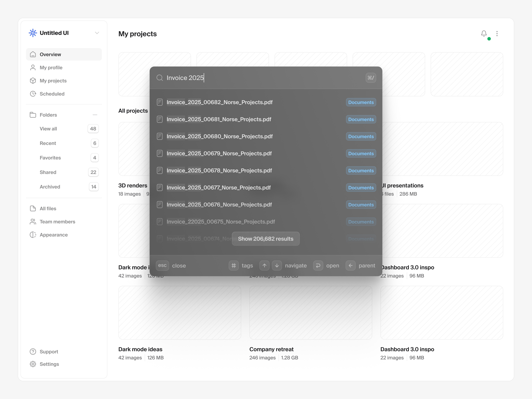Screen dimensions: 532x399
Task: Open the Documents tag on Invoice_2025_00680
Action: pyautogui.click(x=361, y=136)
